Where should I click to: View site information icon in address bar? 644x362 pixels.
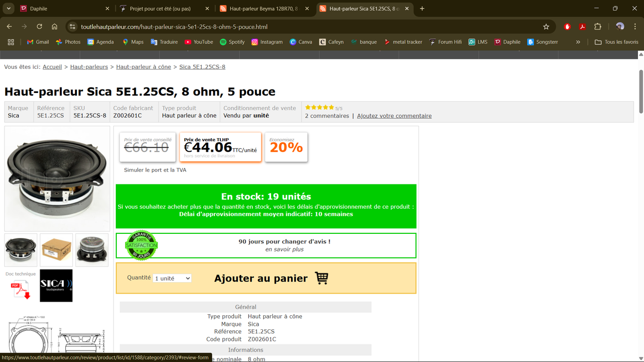coord(72,27)
